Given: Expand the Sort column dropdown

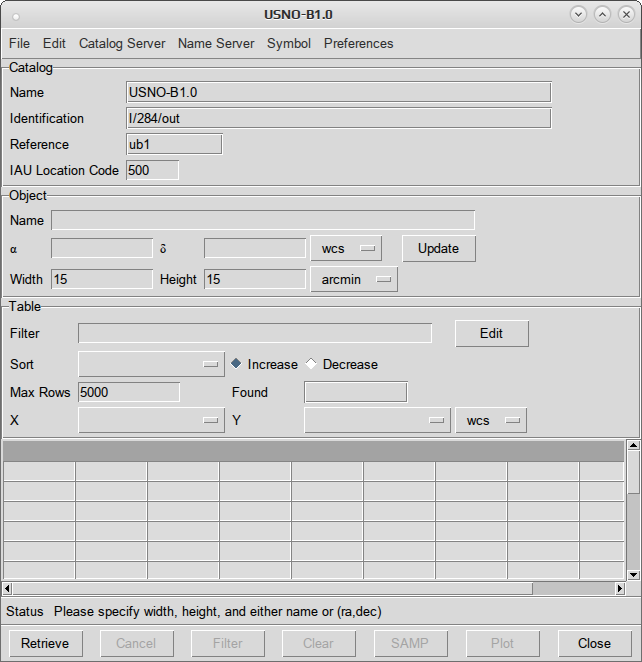Looking at the screenshot, I should point(151,364).
